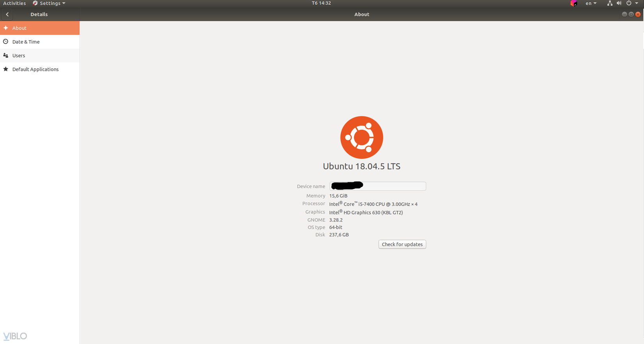Click the Intel HD Graphics 630 text
The width and height of the screenshot is (644, 344).
366,212
